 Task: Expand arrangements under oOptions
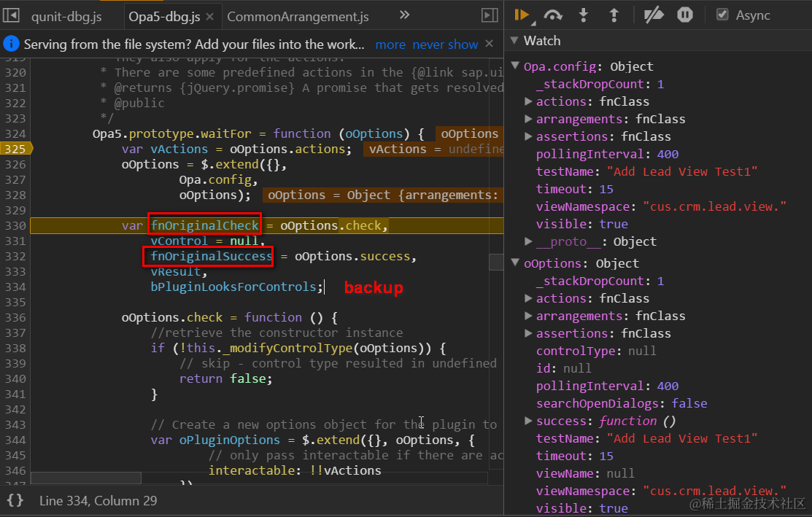click(x=528, y=316)
